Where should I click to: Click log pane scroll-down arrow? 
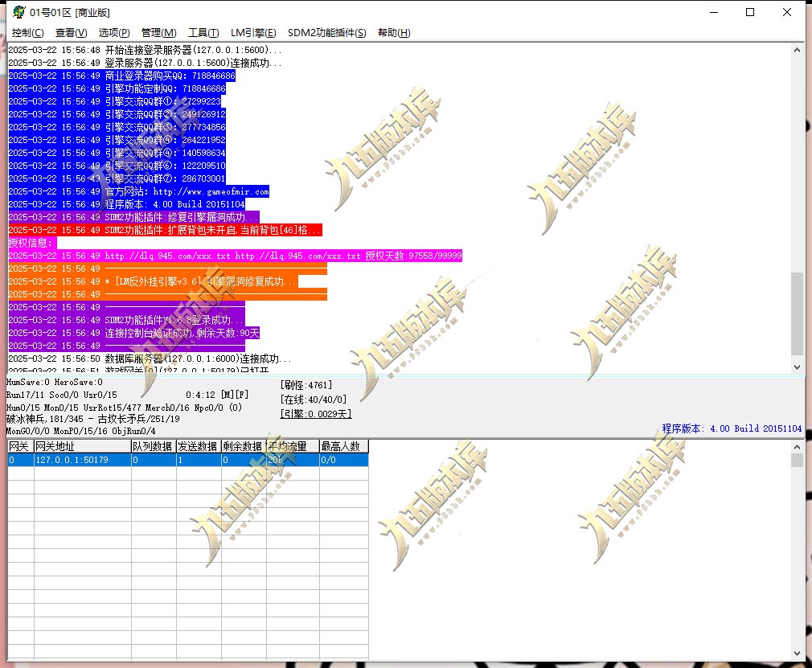tap(797, 367)
